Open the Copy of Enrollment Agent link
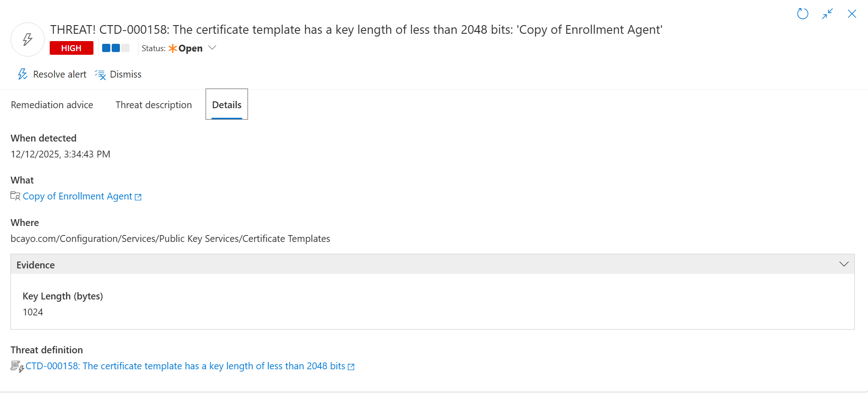The height and width of the screenshot is (393, 868). (77, 196)
